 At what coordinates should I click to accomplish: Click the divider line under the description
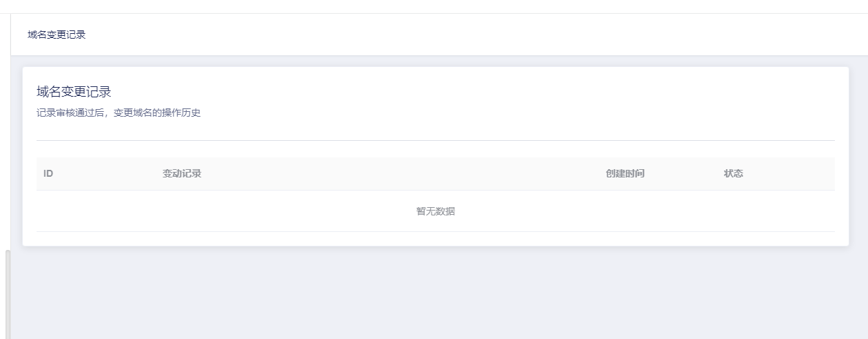pos(435,140)
